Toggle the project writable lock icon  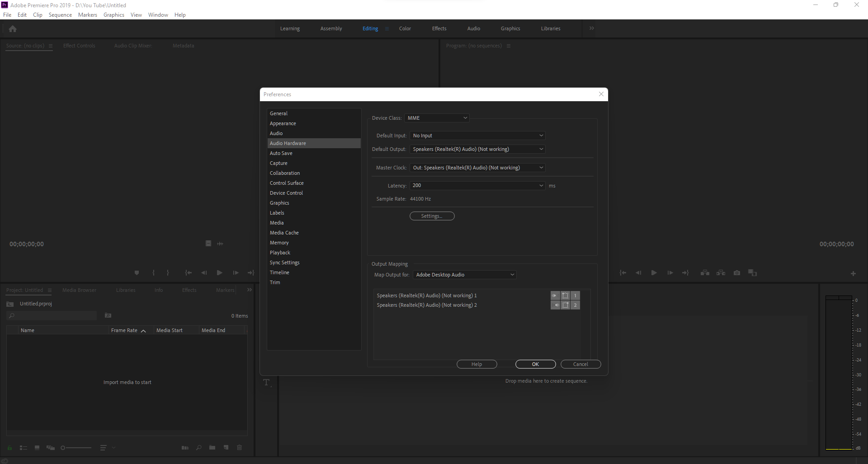point(9,448)
